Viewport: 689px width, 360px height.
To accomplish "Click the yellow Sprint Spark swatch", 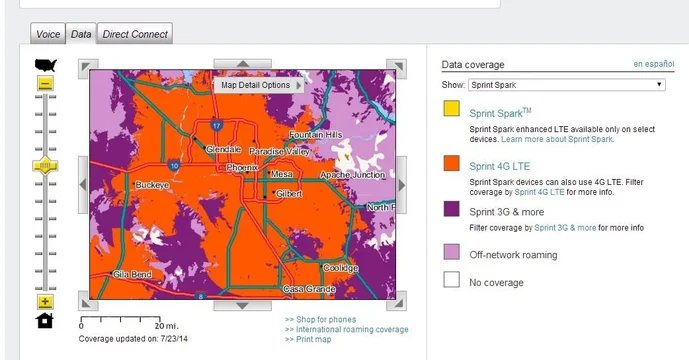I will [x=451, y=108].
